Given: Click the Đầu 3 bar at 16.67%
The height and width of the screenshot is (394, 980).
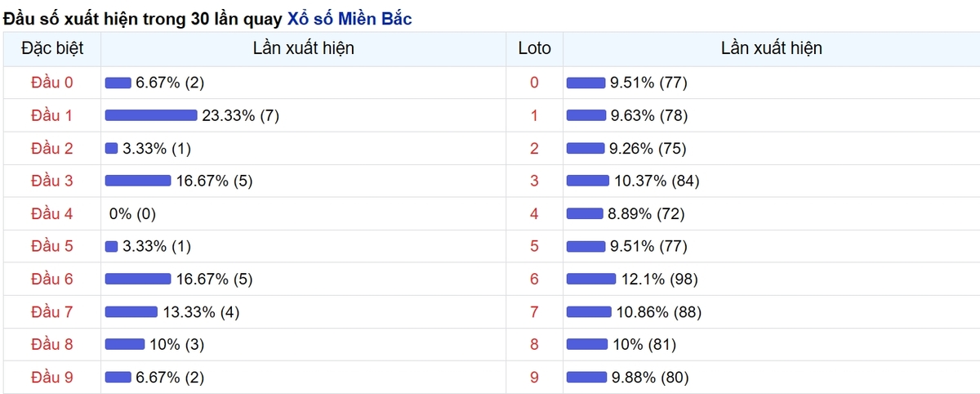Looking at the screenshot, I should point(138,181).
